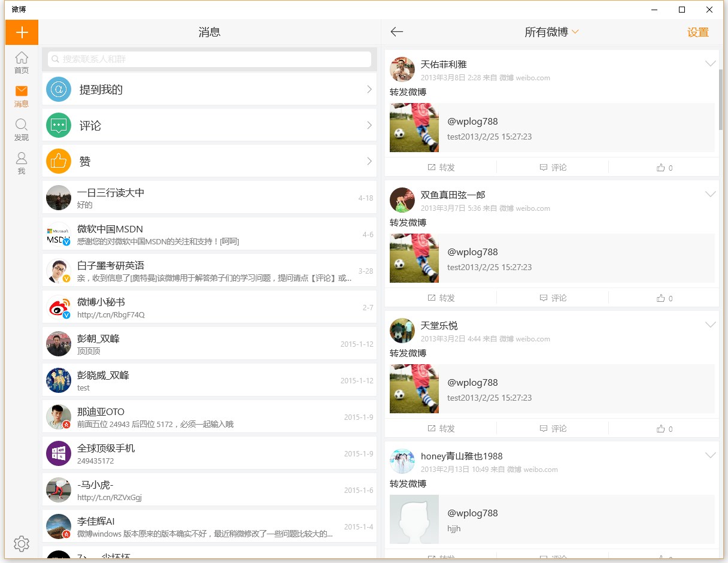Click the right feed vertical scrollbar
The height and width of the screenshot is (563, 728).
click(721, 99)
